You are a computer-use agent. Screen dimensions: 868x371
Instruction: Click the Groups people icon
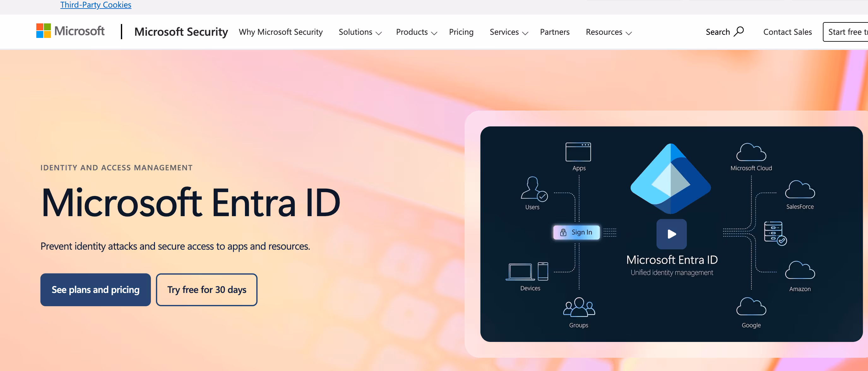click(x=579, y=307)
